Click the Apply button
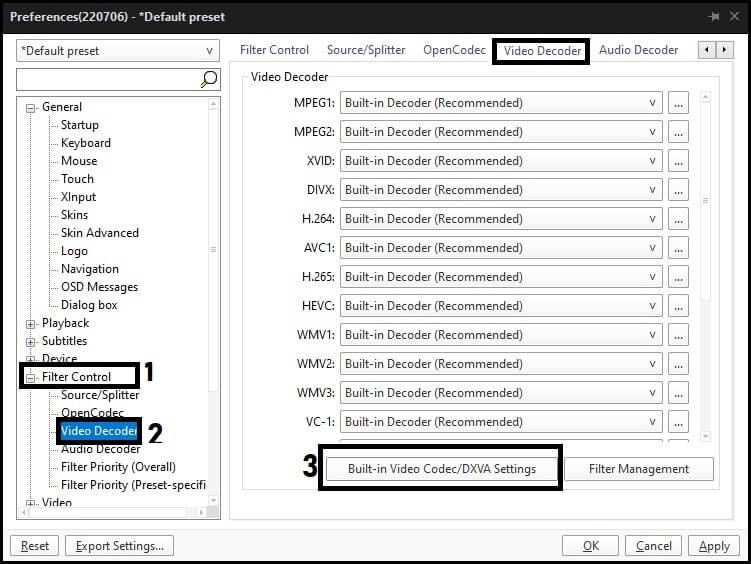Image resolution: width=751 pixels, height=564 pixels. click(714, 546)
